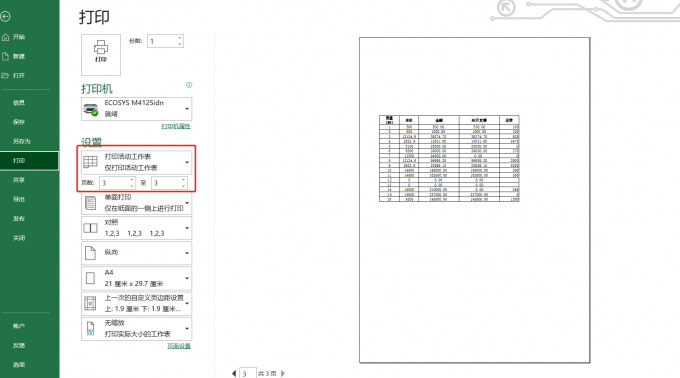The image size is (680, 378).
Task: Increase the start page number stepper
Action: [x=132, y=180]
